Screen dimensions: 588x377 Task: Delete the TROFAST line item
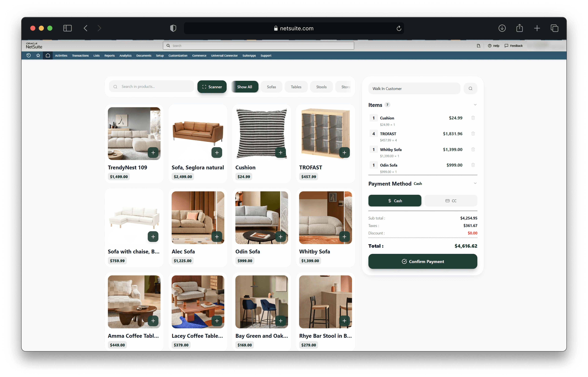point(473,134)
